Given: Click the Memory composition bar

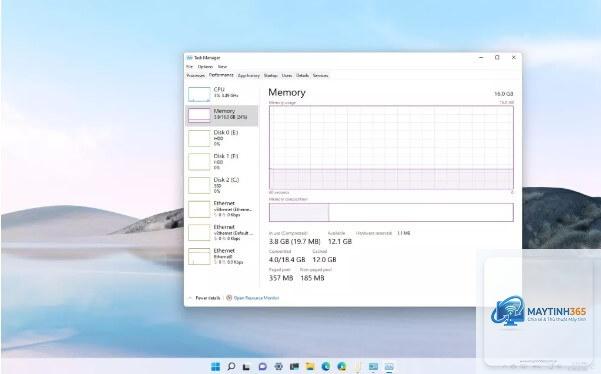Looking at the screenshot, I should coord(391,212).
